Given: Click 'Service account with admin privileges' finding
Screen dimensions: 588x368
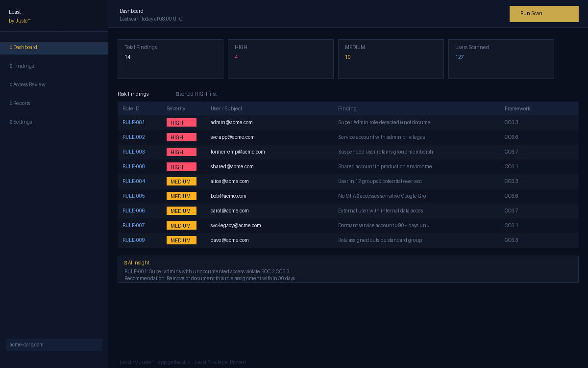Looking at the screenshot, I should (382, 137).
